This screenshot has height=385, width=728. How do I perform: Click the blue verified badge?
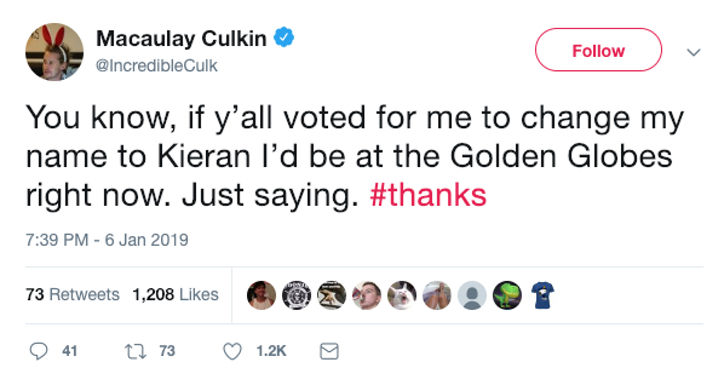tap(284, 38)
